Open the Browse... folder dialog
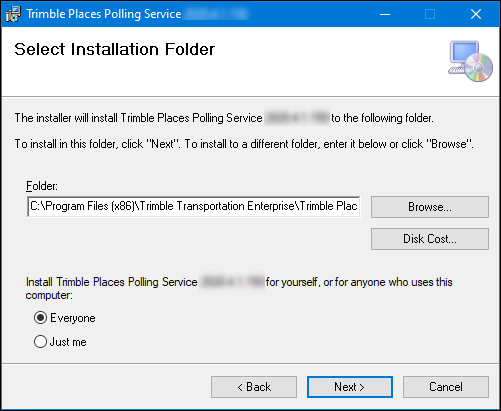The height and width of the screenshot is (411, 501). 430,207
